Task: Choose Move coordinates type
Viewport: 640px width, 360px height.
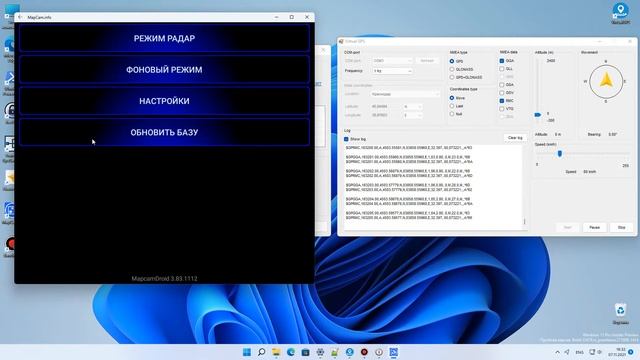Action: (x=452, y=98)
